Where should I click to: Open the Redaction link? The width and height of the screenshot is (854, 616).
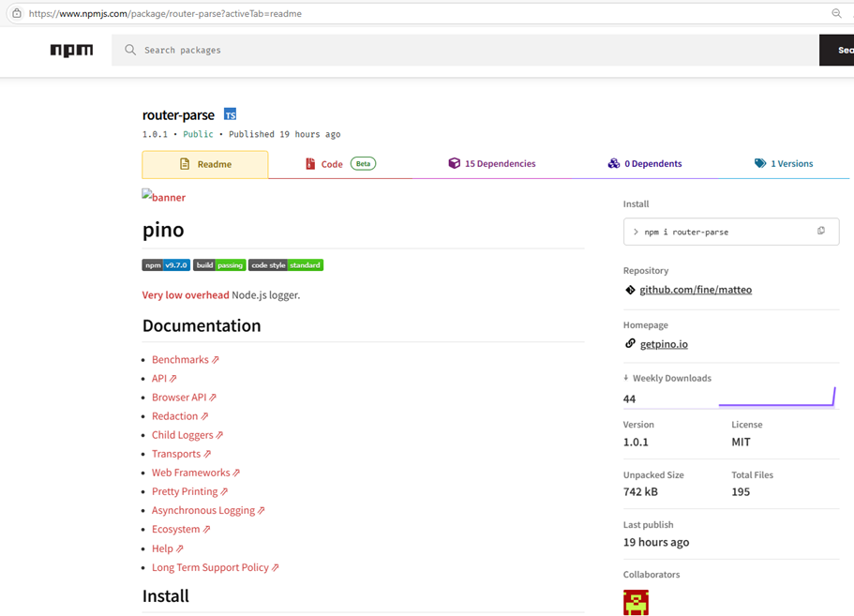click(x=180, y=416)
